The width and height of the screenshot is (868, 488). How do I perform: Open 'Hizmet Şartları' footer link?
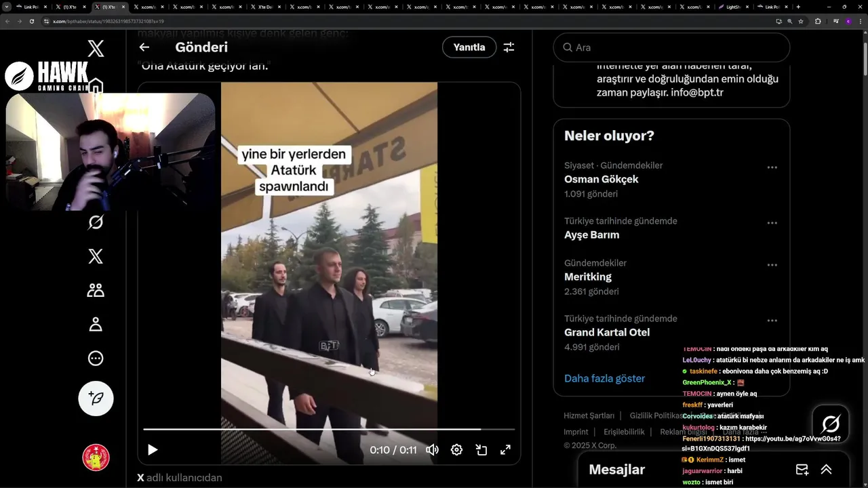(x=589, y=415)
